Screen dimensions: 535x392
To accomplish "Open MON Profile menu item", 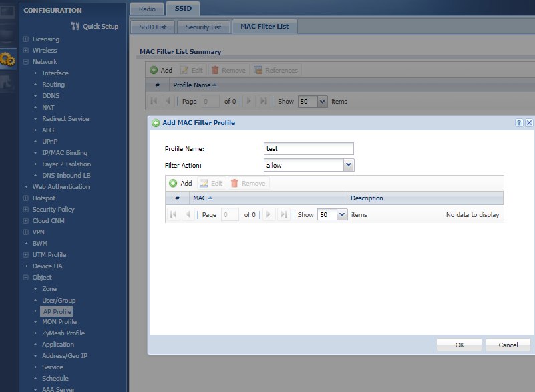I will (59, 321).
